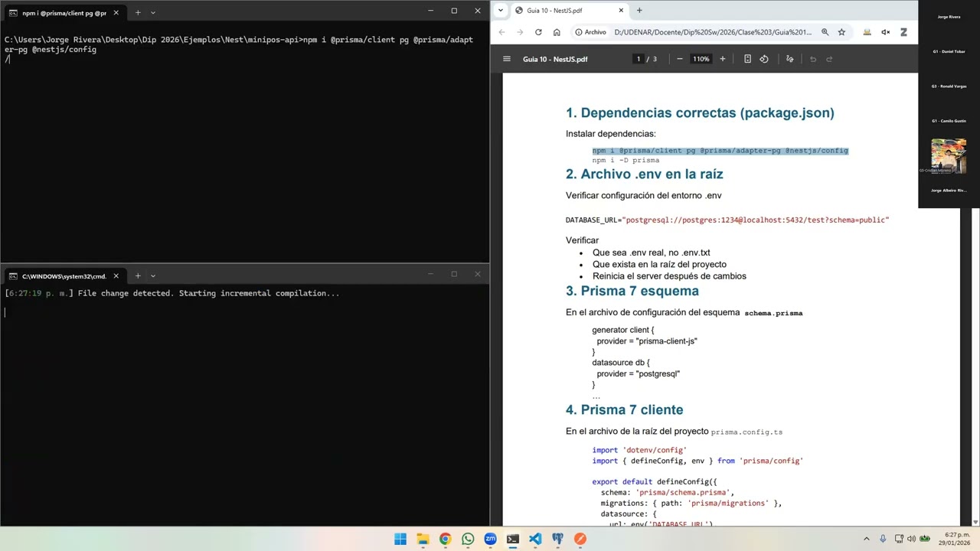Click the Archivo site info chip
Viewport: 980px width, 551px height.
point(590,32)
